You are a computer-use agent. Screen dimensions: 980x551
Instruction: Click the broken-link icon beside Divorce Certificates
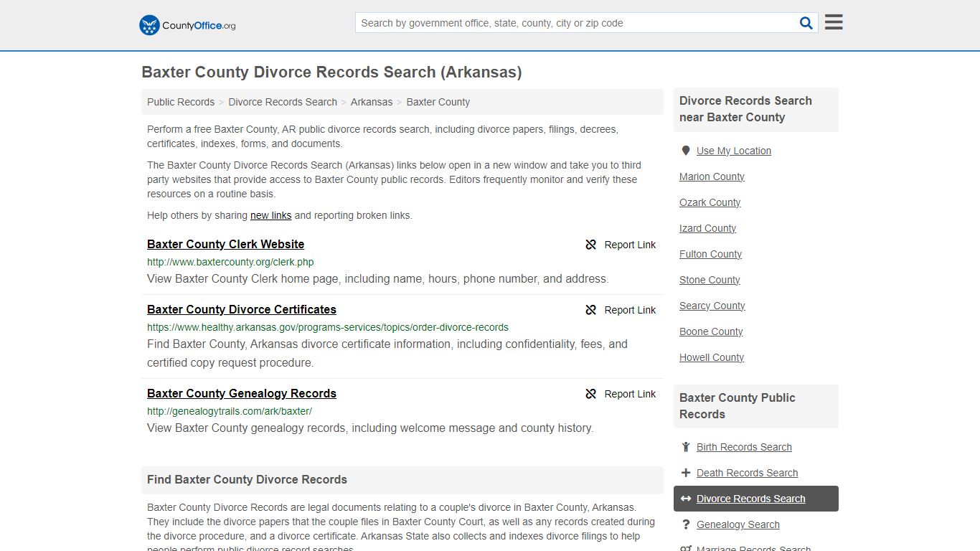[591, 310]
